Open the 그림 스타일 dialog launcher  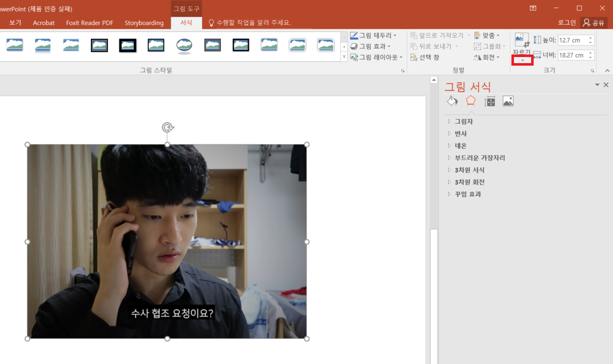pos(403,71)
